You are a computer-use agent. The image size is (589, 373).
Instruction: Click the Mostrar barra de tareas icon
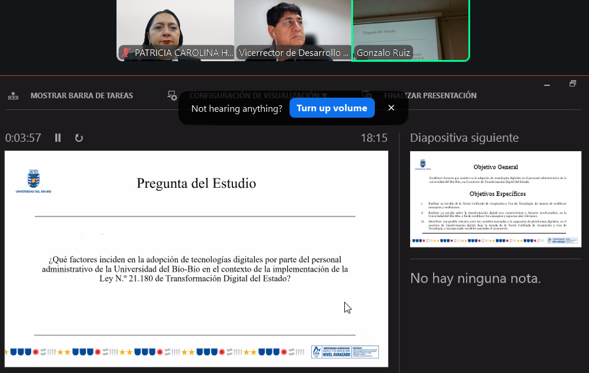coord(13,96)
